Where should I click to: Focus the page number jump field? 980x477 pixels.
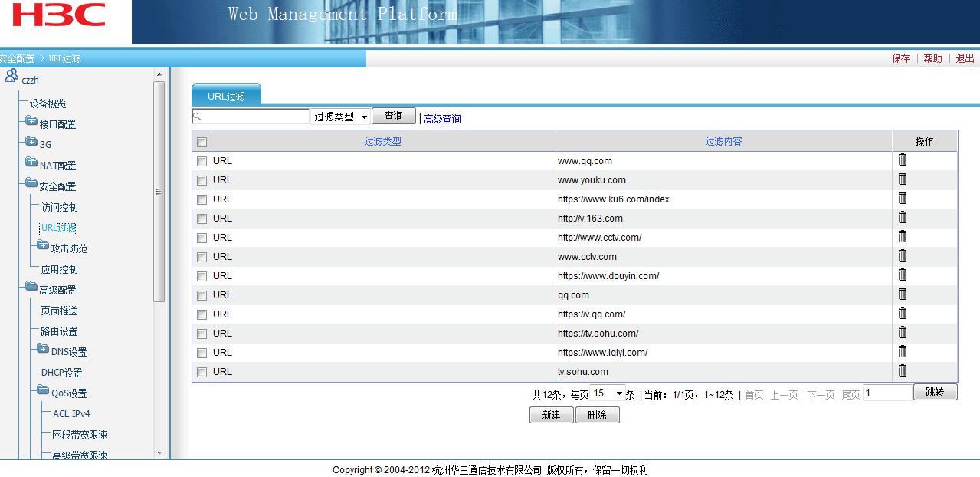click(x=887, y=393)
